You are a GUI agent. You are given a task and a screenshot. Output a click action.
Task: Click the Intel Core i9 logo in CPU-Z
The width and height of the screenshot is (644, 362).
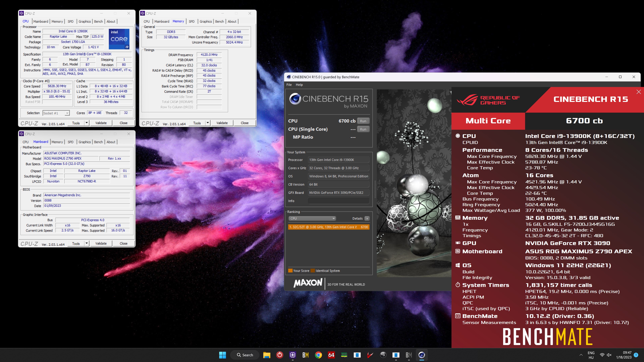(x=119, y=39)
